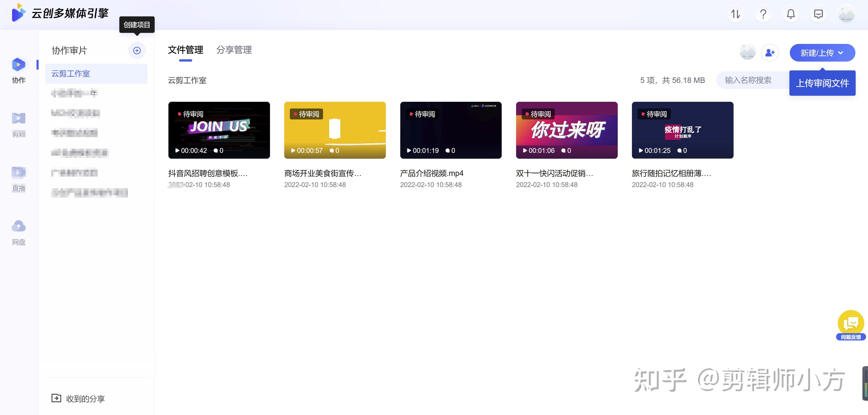The image size is (868, 415).
Task: Click the project member avatar beside add member
Action: point(748,52)
